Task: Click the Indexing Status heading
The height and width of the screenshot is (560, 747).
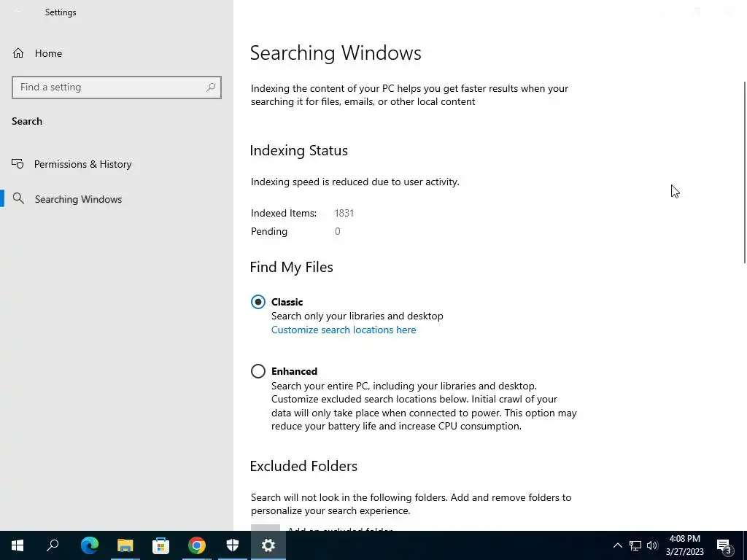Action: point(298,150)
